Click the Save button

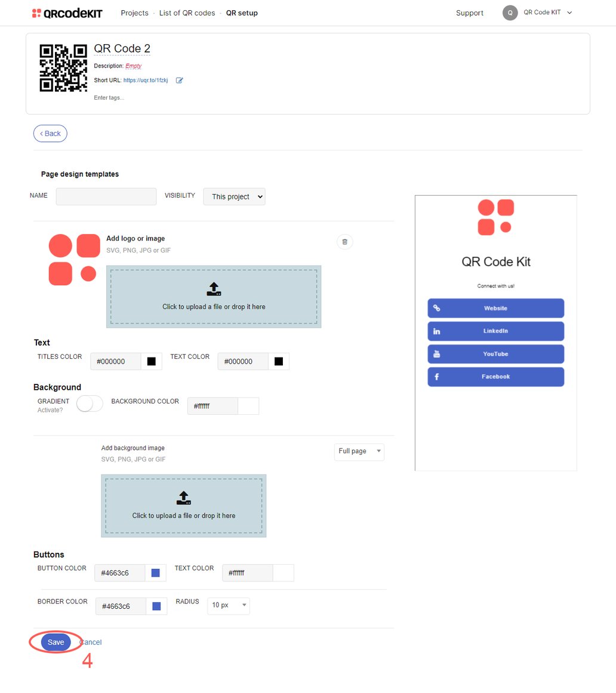tap(56, 642)
